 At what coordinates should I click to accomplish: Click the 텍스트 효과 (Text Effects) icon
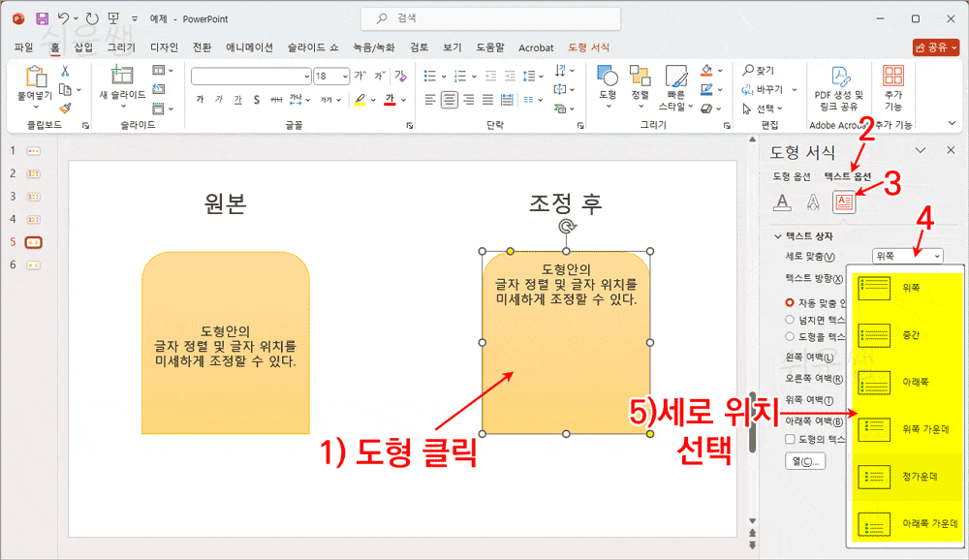[812, 203]
